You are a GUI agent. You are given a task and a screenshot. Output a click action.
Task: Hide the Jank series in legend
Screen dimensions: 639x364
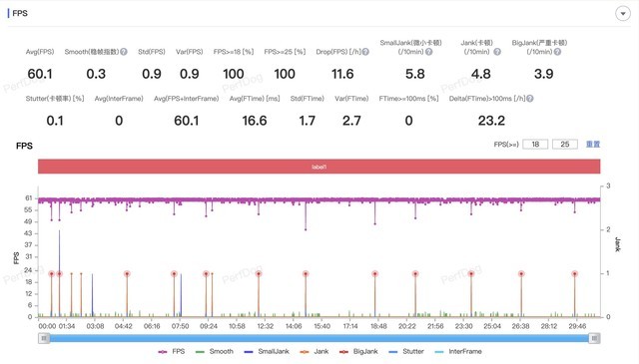coord(314,351)
